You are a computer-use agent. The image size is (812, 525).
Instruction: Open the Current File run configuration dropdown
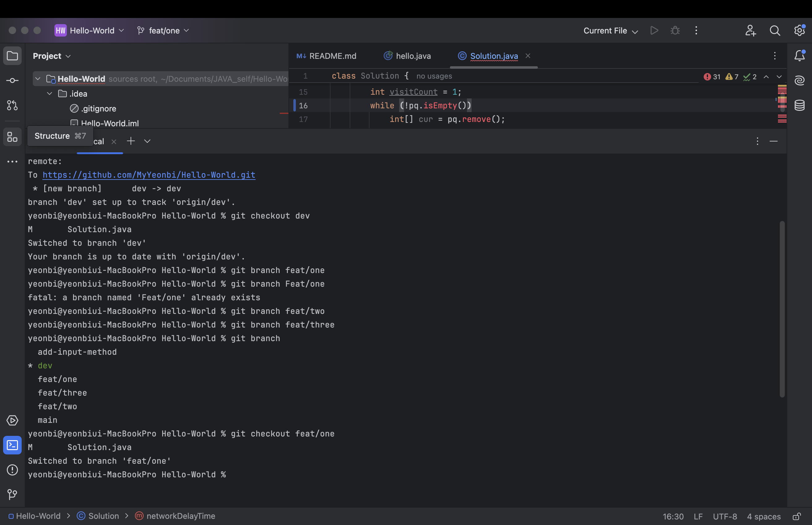click(x=610, y=31)
